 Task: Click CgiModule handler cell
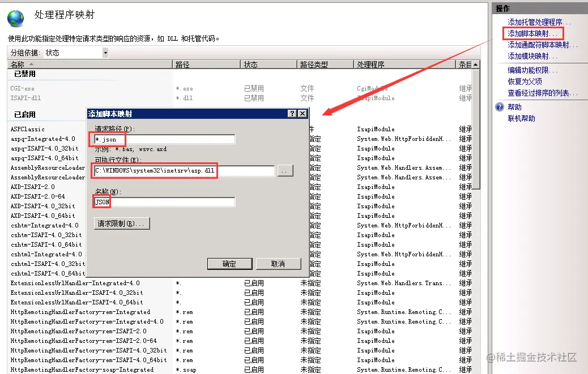(x=372, y=88)
